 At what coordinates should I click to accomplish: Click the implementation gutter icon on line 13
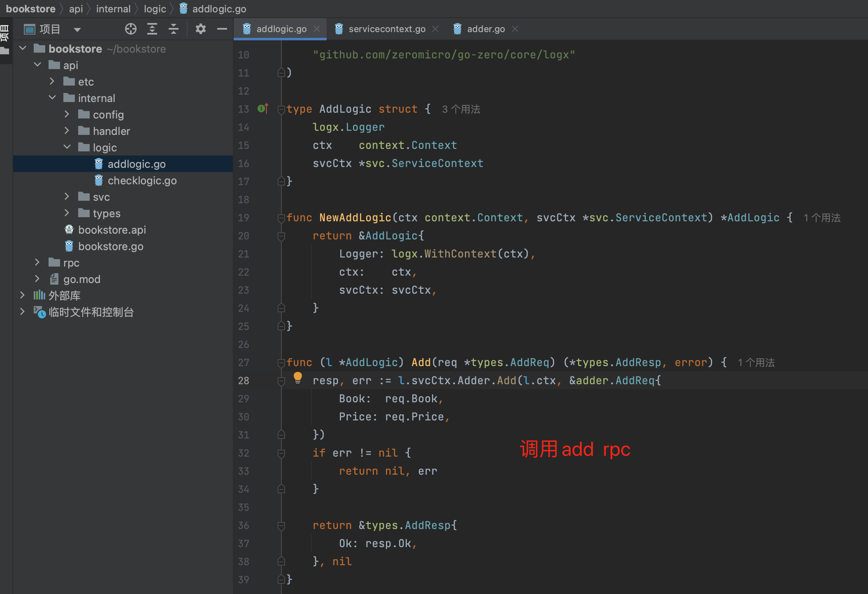click(x=263, y=109)
